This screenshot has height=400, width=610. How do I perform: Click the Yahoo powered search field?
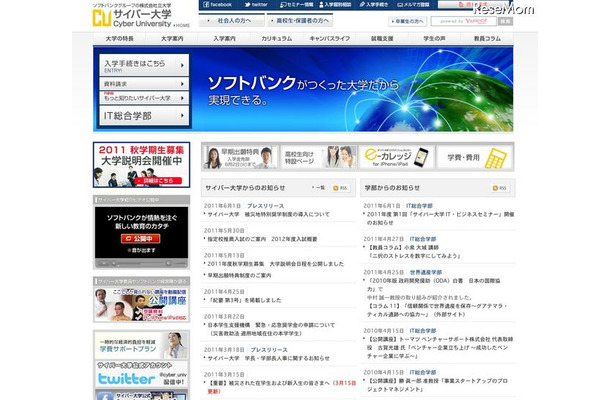click(463, 21)
